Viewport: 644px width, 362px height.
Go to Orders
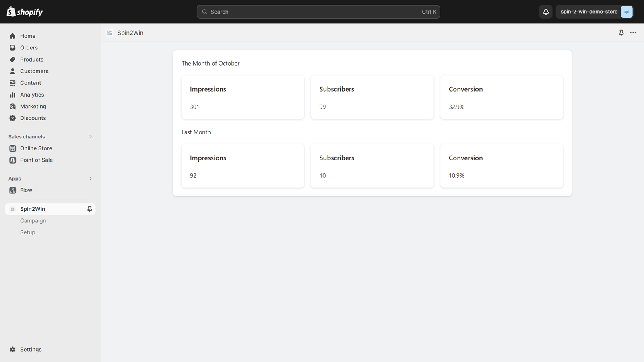50,47
